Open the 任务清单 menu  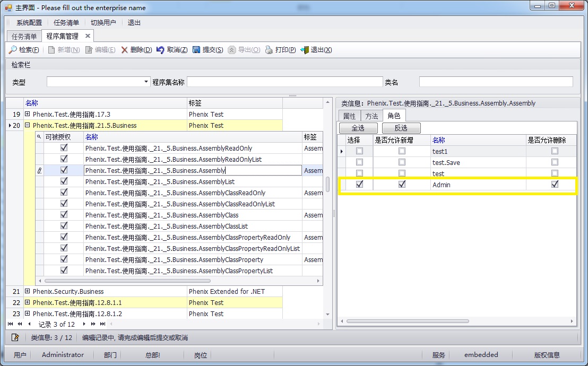[x=66, y=23]
